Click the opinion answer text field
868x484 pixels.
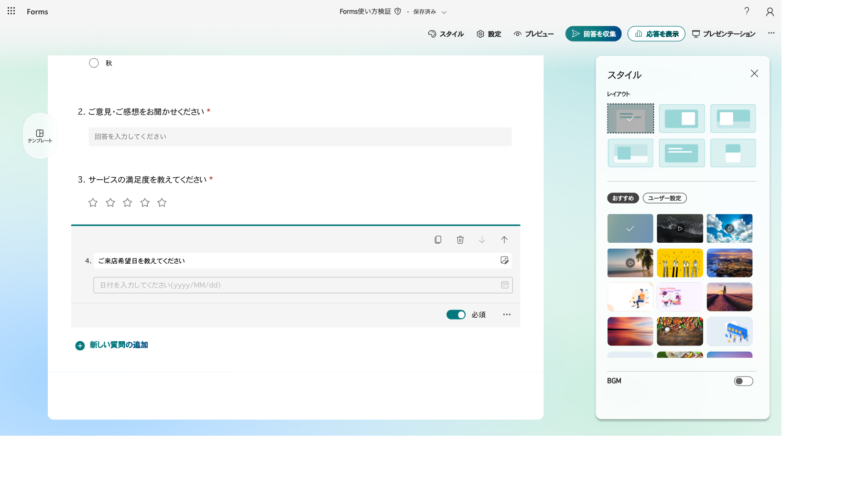(300, 137)
